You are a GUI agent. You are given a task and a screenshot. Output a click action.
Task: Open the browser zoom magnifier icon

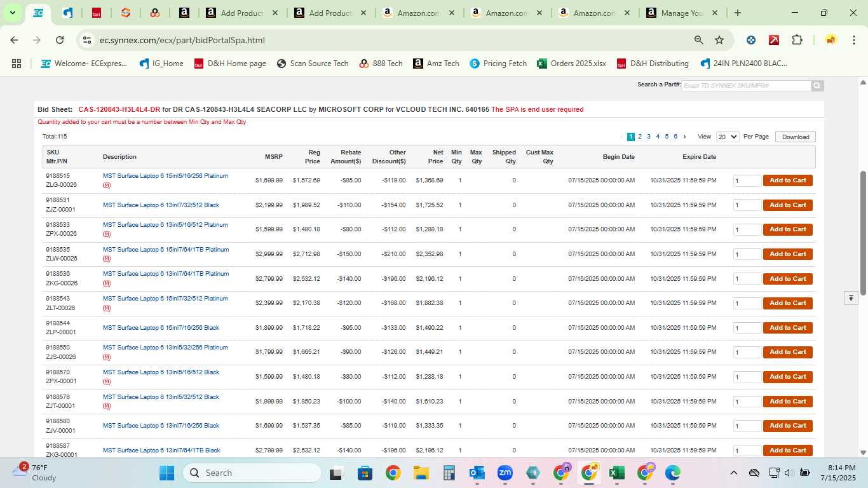click(x=699, y=40)
